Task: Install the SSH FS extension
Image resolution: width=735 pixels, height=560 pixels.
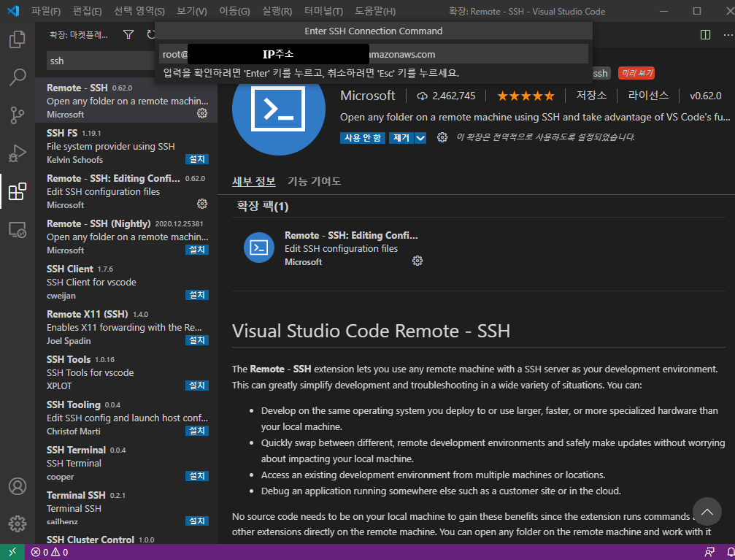Action: point(197,159)
